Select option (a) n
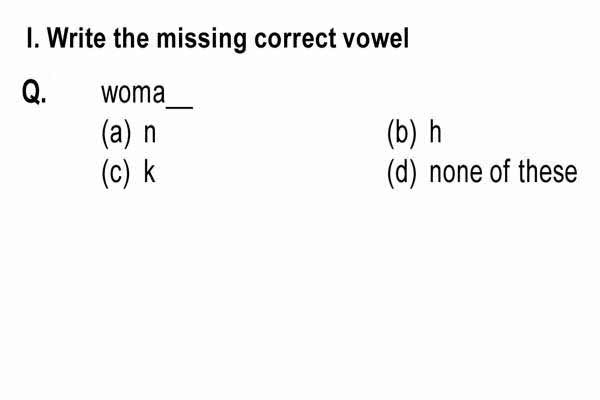 click(x=129, y=133)
